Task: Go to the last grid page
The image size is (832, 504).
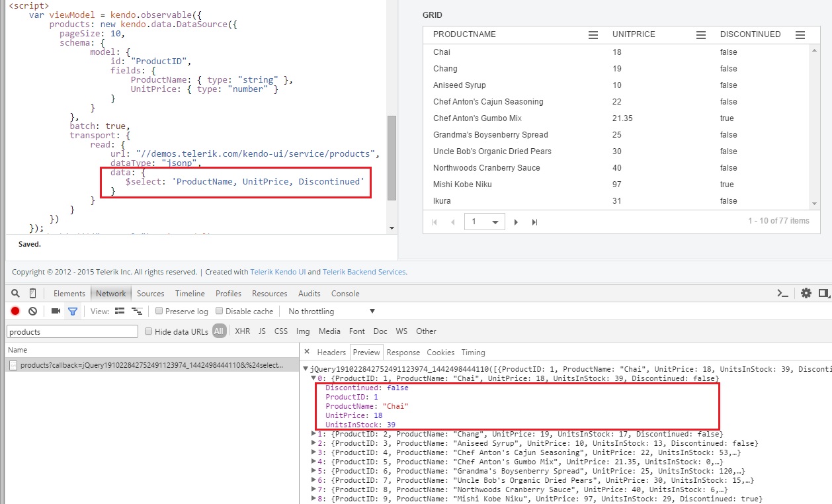Action: tap(534, 222)
